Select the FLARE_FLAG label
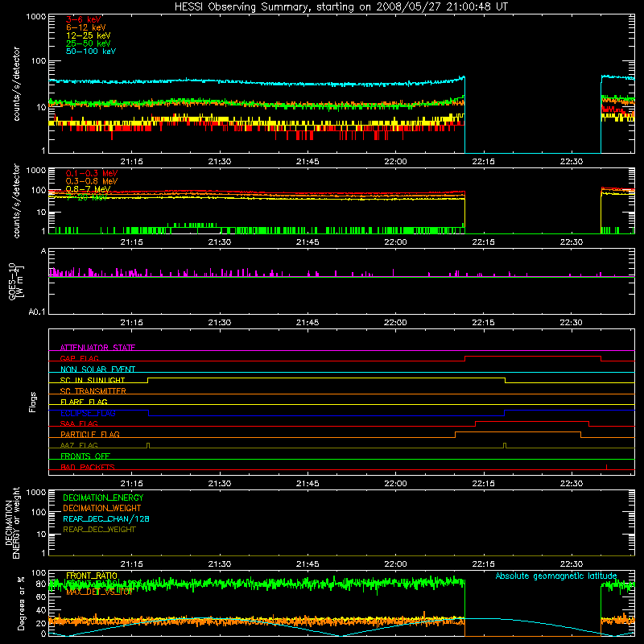Viewport: 644px width, 644px height. coord(84,402)
